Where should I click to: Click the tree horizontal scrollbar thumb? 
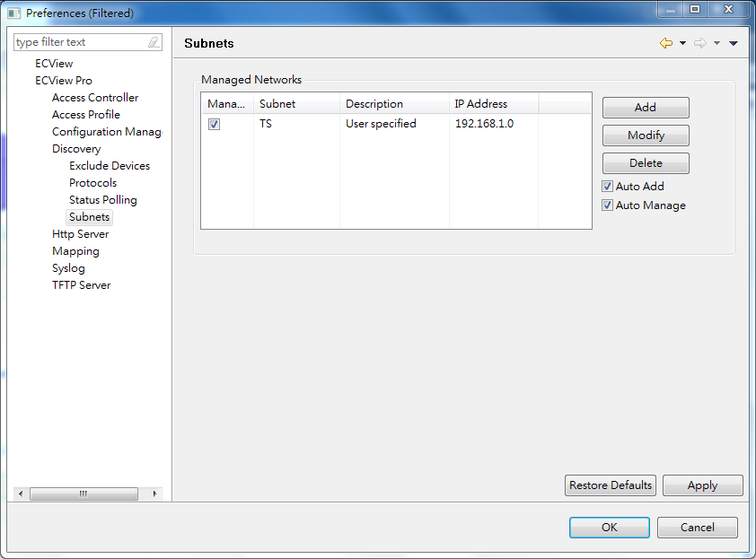84,493
